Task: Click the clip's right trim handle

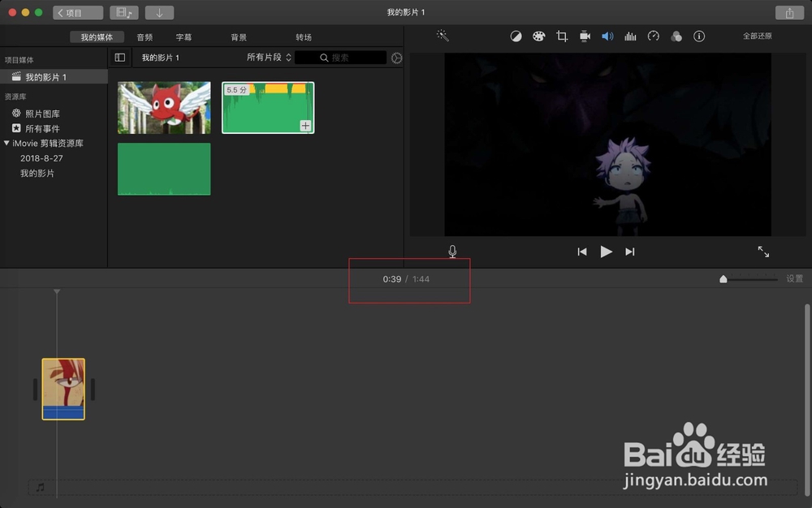Action: click(93, 389)
